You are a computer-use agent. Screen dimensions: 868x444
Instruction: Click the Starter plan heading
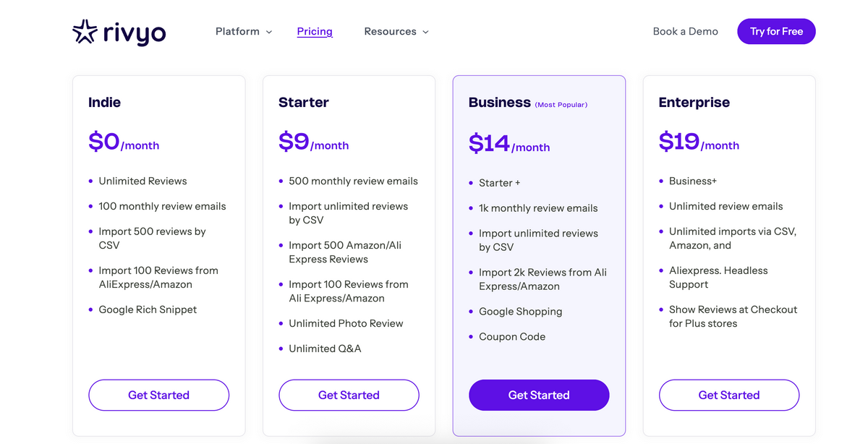[x=303, y=102]
